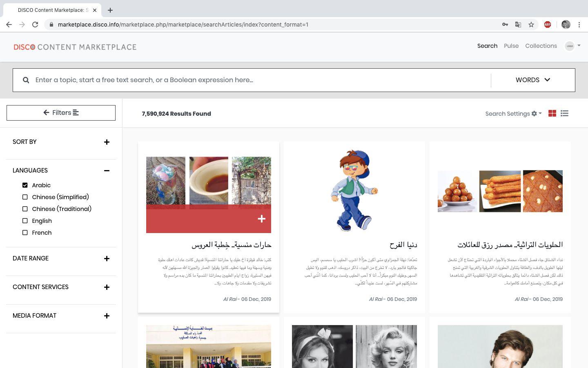Click the black-and-white women portrait thumbnail
The width and height of the screenshot is (588, 368).
354,346
